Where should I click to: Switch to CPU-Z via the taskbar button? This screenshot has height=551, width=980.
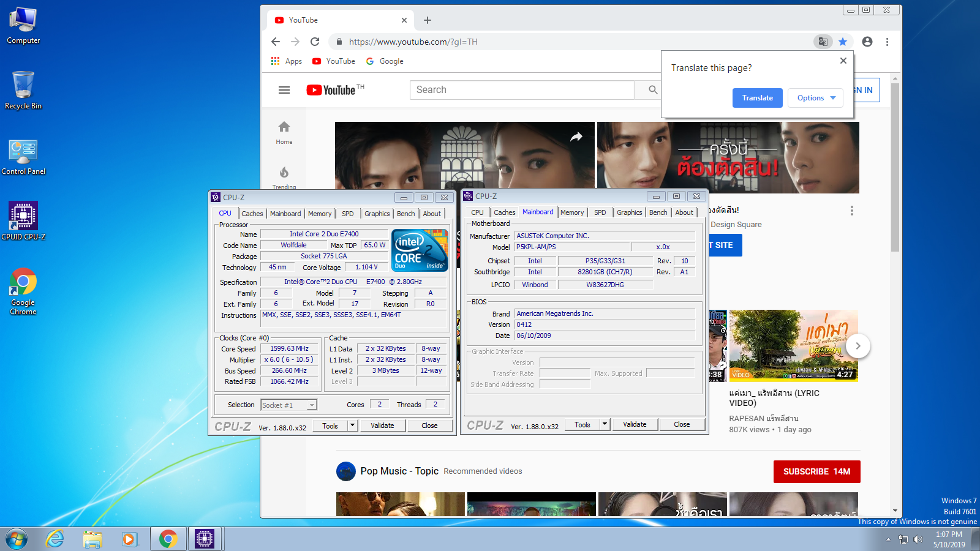point(205,539)
